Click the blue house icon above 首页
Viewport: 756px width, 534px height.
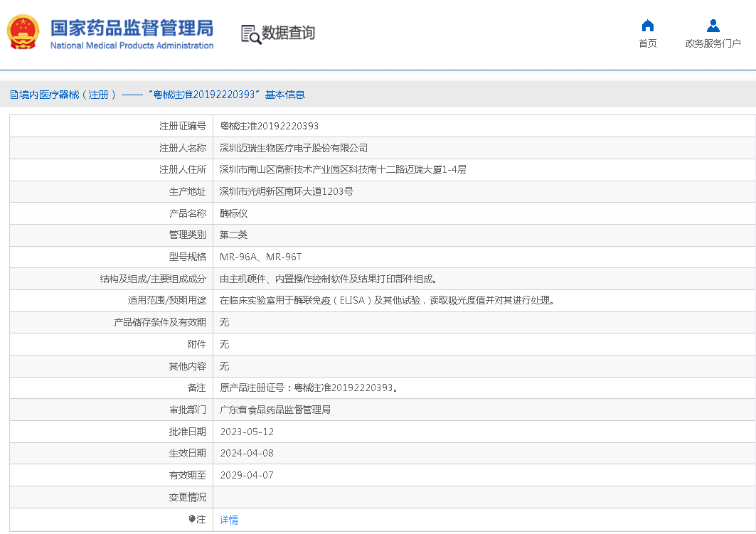coord(647,24)
